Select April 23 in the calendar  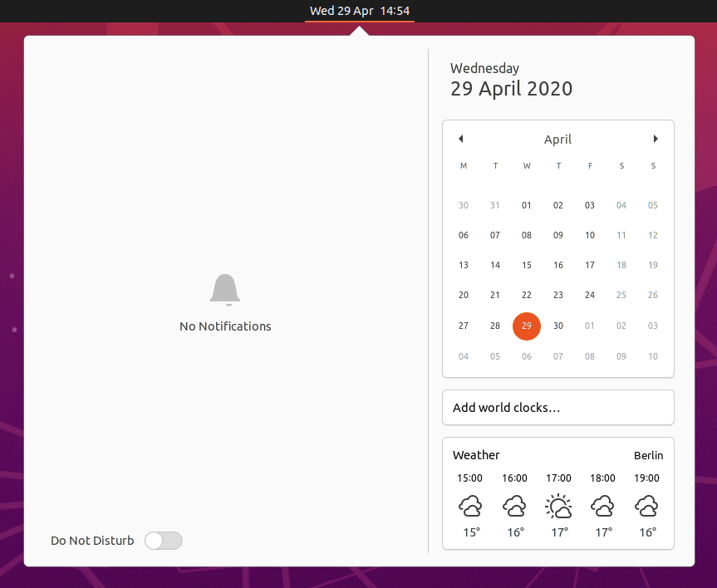[x=558, y=295]
